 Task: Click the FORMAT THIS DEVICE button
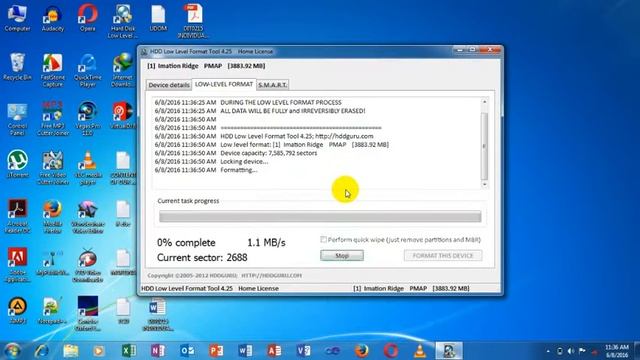[443, 256]
